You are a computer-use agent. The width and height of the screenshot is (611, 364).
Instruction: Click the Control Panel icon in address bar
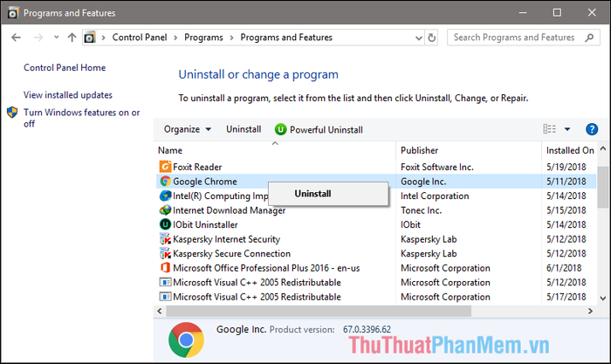pyautogui.click(x=90, y=38)
